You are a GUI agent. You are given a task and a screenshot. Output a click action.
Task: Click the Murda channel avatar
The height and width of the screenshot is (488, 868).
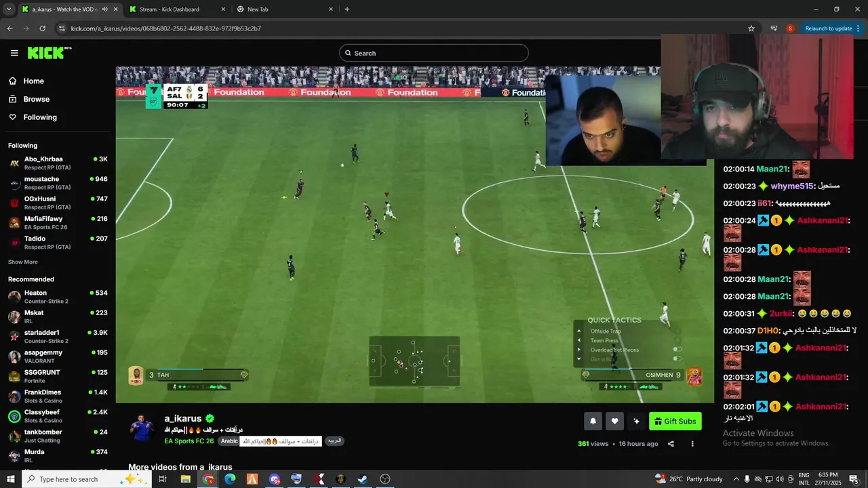tap(14, 455)
